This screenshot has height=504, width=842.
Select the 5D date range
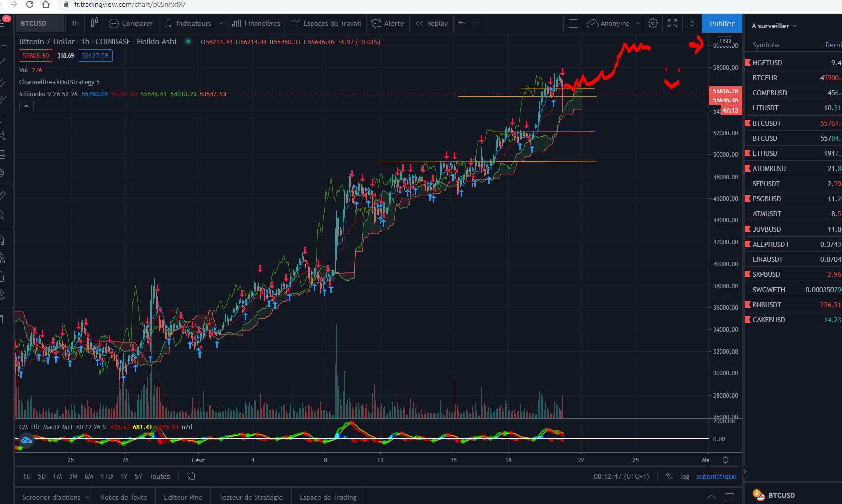point(42,476)
